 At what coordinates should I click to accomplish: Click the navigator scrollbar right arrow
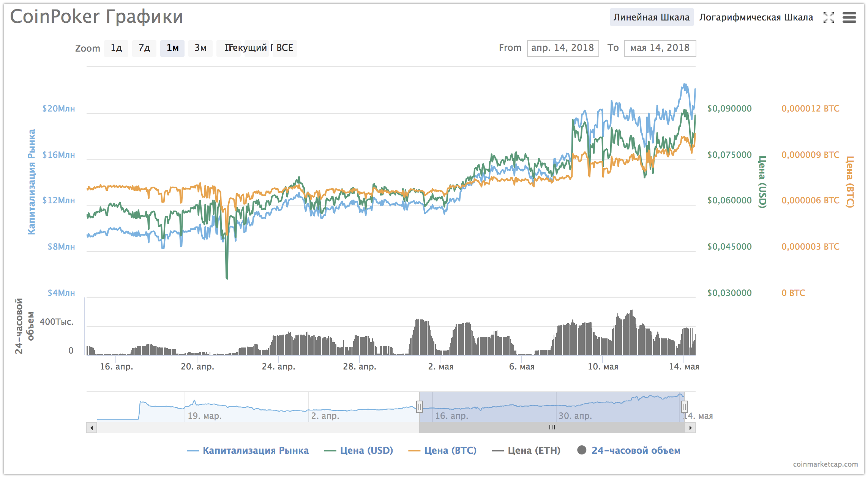[x=690, y=428]
